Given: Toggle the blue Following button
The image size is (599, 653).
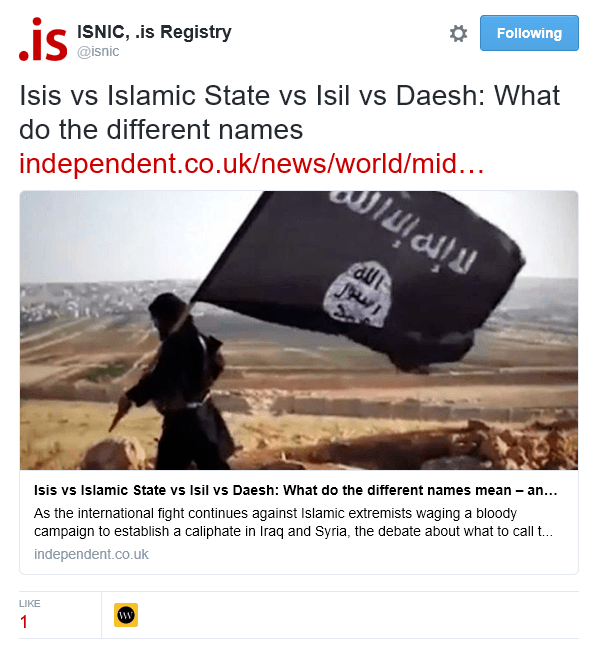Looking at the screenshot, I should pyautogui.click(x=529, y=33).
